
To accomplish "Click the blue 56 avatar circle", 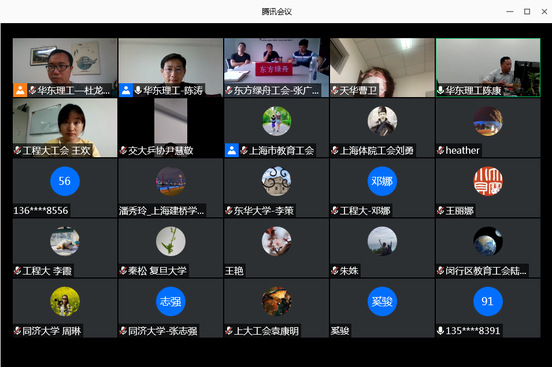I will (65, 181).
